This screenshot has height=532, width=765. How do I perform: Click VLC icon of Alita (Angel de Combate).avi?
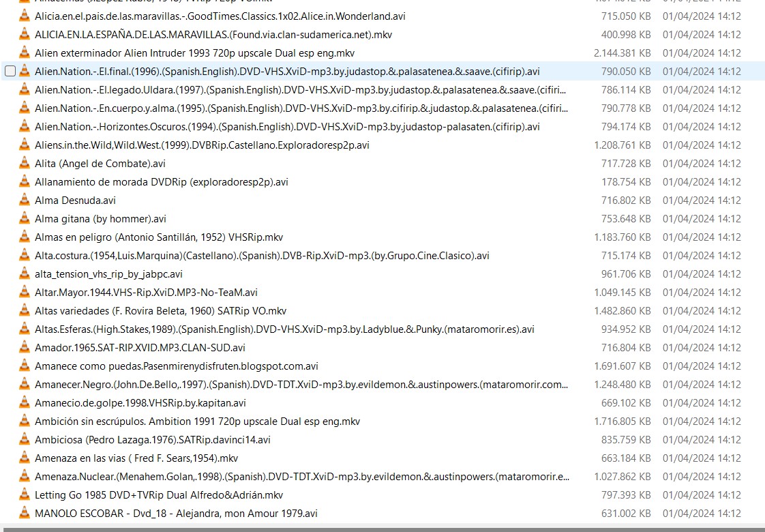24,164
